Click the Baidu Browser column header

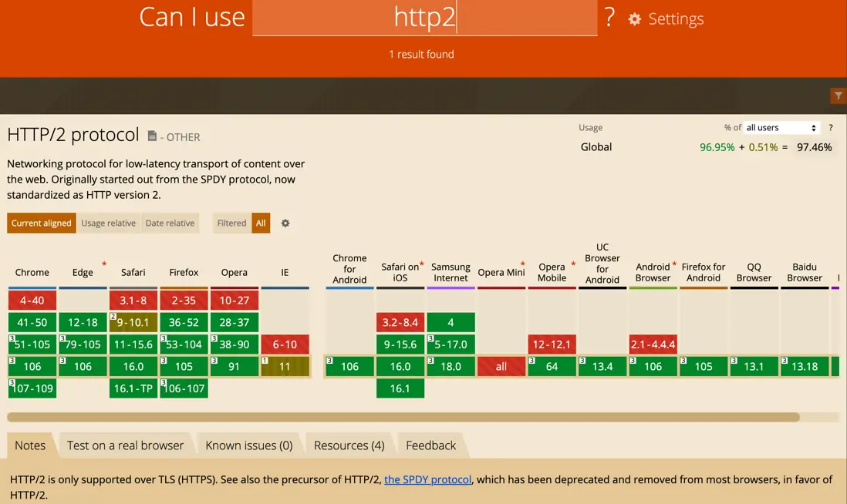point(805,273)
